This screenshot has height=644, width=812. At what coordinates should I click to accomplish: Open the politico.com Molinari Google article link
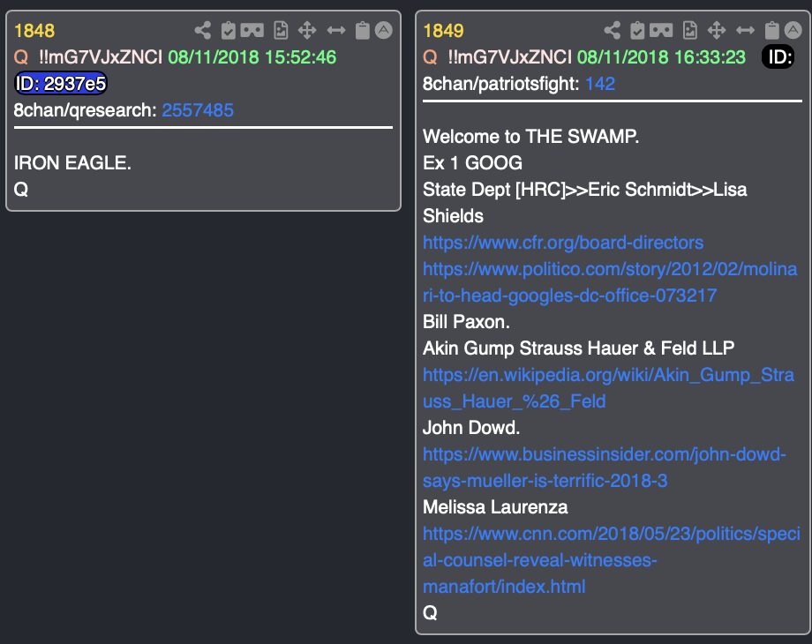click(x=610, y=282)
